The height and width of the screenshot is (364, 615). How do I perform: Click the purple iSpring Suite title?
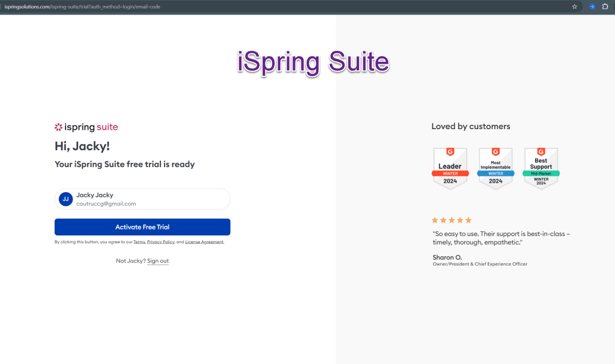313,62
